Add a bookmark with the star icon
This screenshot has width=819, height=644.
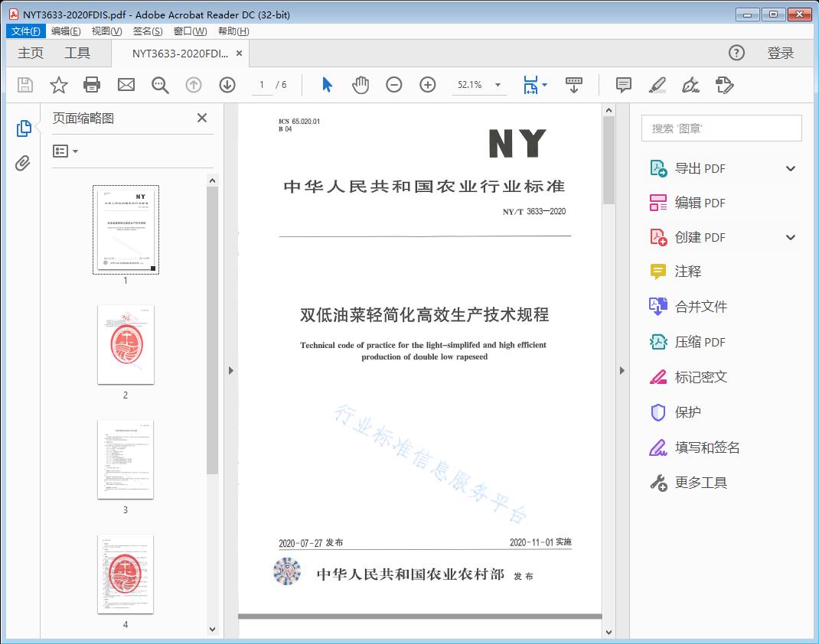[x=58, y=85]
